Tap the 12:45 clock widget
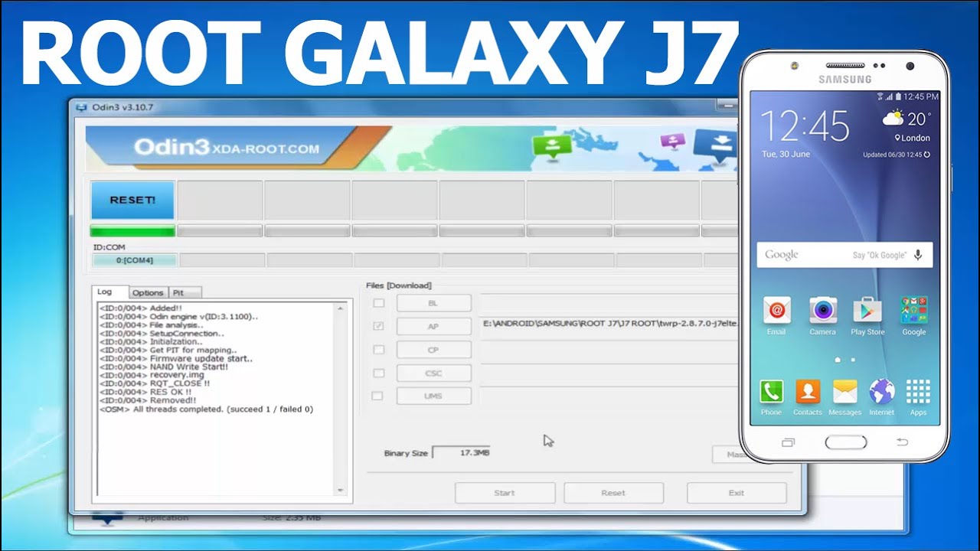This screenshot has height=551, width=980. [x=804, y=126]
